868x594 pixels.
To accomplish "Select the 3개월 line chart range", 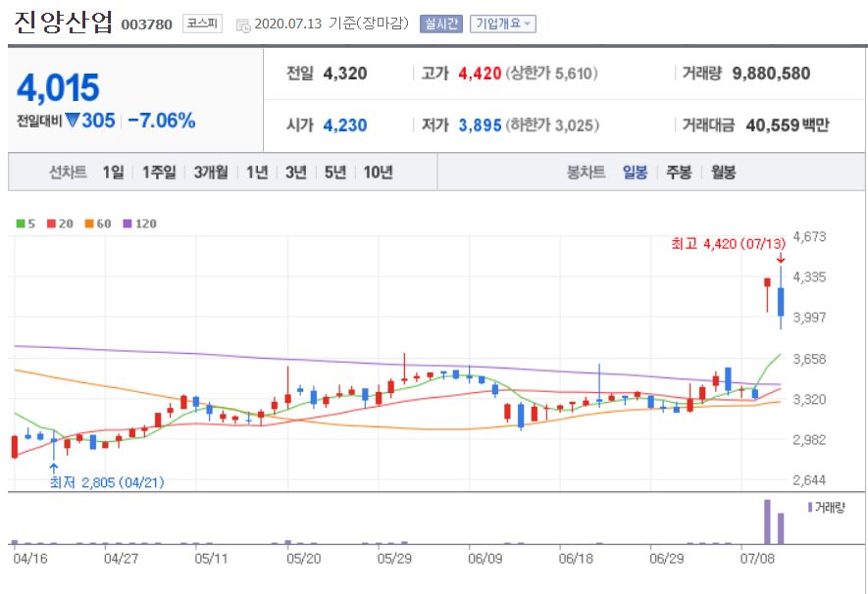I will tap(211, 172).
